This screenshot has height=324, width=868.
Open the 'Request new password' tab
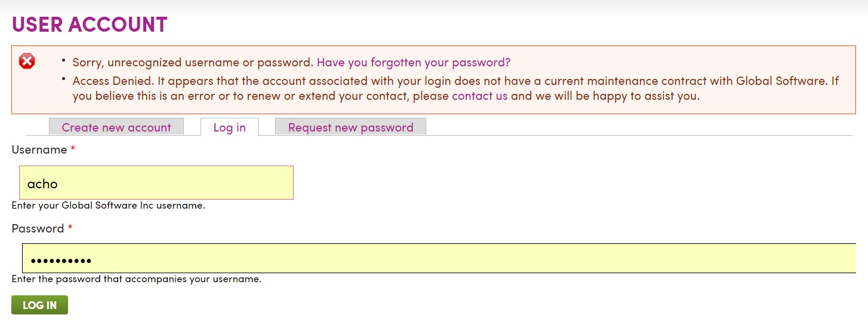[x=350, y=127]
